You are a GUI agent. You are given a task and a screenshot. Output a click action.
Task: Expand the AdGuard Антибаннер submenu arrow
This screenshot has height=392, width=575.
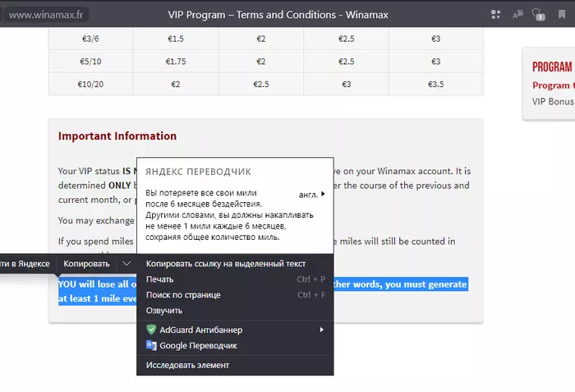coord(322,330)
